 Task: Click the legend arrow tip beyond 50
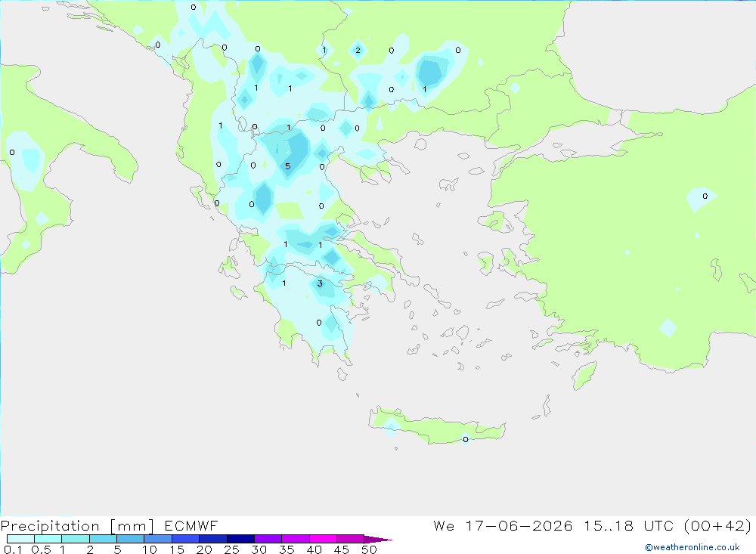(378, 539)
